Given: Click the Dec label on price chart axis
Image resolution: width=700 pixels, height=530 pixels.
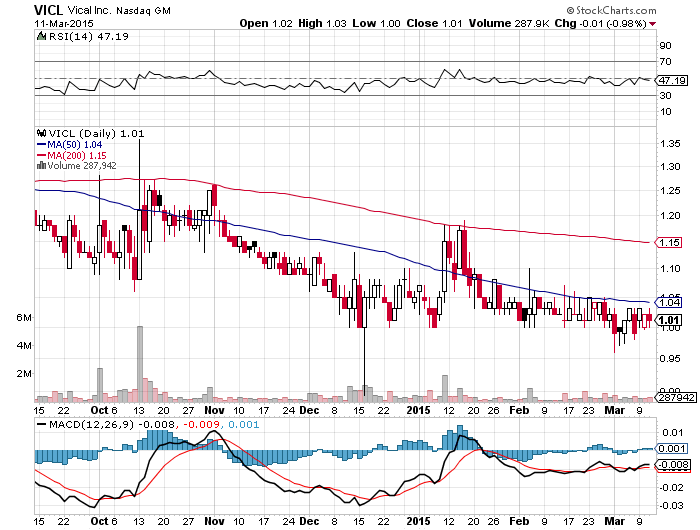Looking at the screenshot, I should click(309, 410).
